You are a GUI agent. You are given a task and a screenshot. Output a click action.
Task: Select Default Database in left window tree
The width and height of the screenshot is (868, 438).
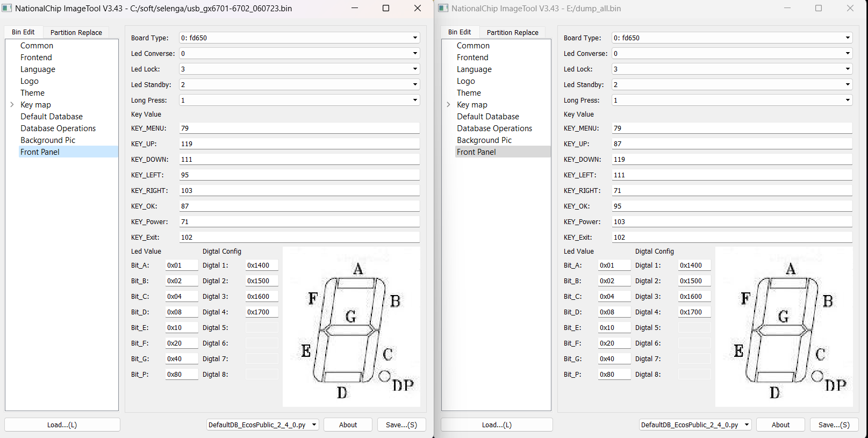click(52, 117)
